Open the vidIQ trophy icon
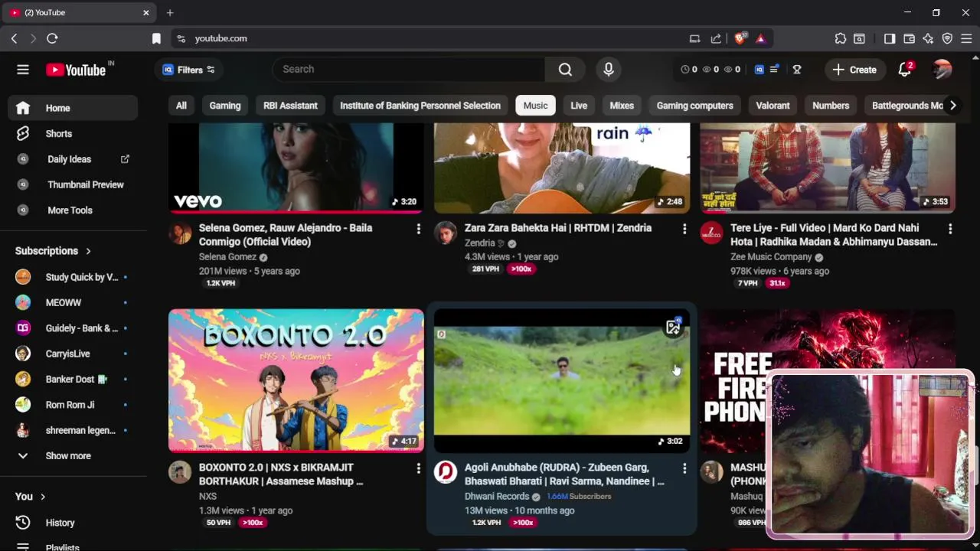Screen dimensions: 980x551 (x=797, y=70)
